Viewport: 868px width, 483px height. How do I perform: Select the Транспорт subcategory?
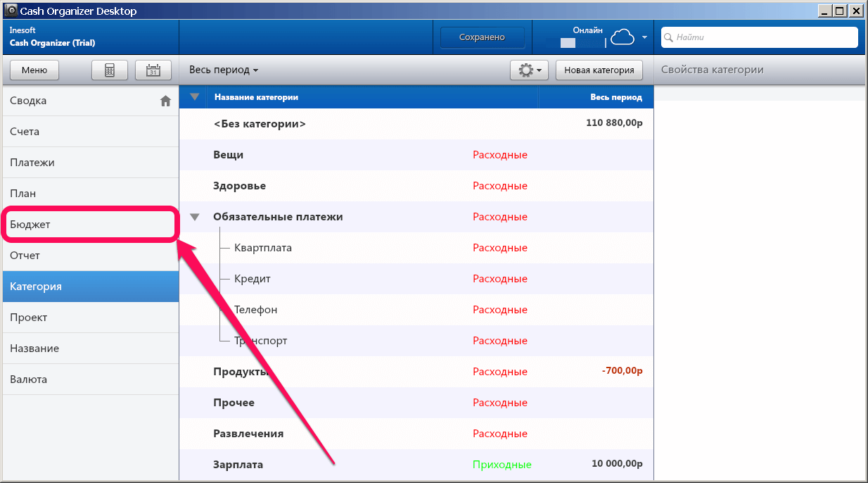click(x=416, y=341)
